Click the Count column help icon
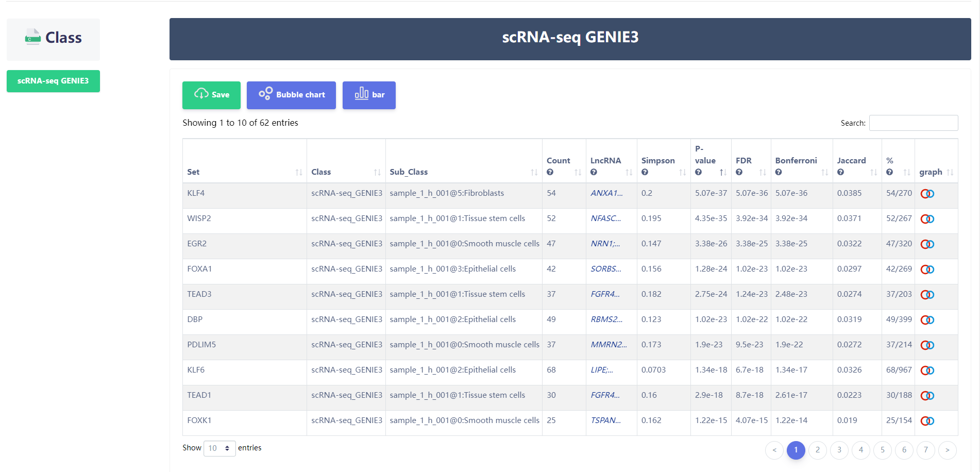This screenshot has width=980, height=472. [x=550, y=172]
